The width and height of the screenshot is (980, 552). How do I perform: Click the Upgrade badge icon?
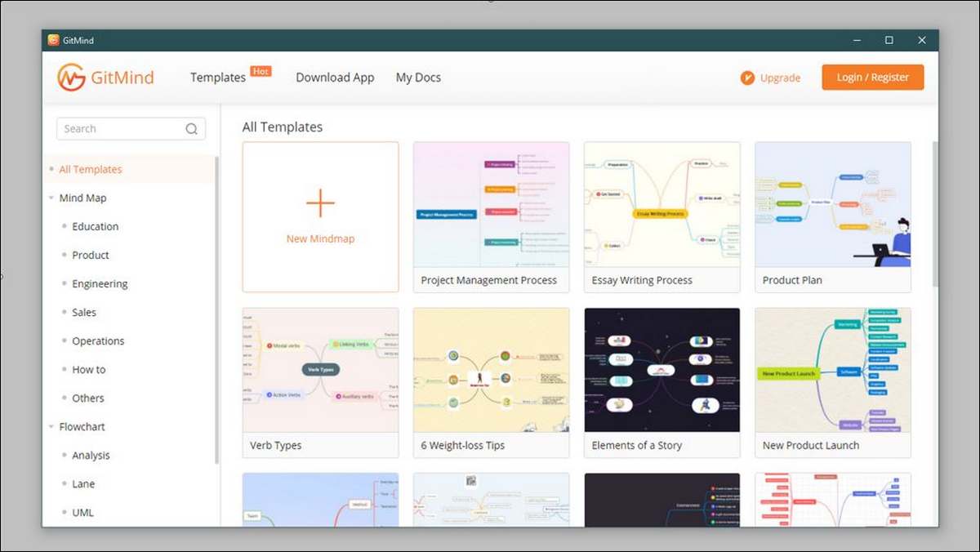747,78
